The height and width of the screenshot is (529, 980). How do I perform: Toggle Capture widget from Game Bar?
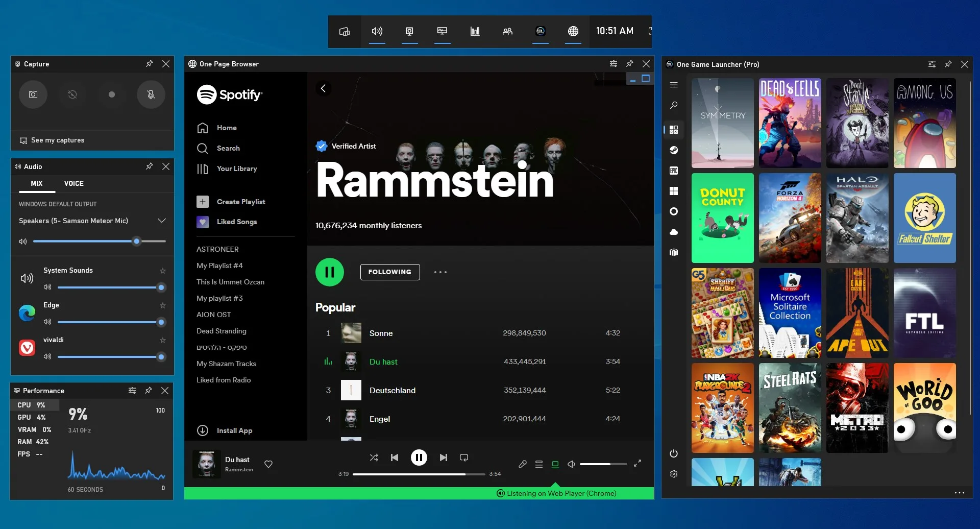(x=410, y=32)
